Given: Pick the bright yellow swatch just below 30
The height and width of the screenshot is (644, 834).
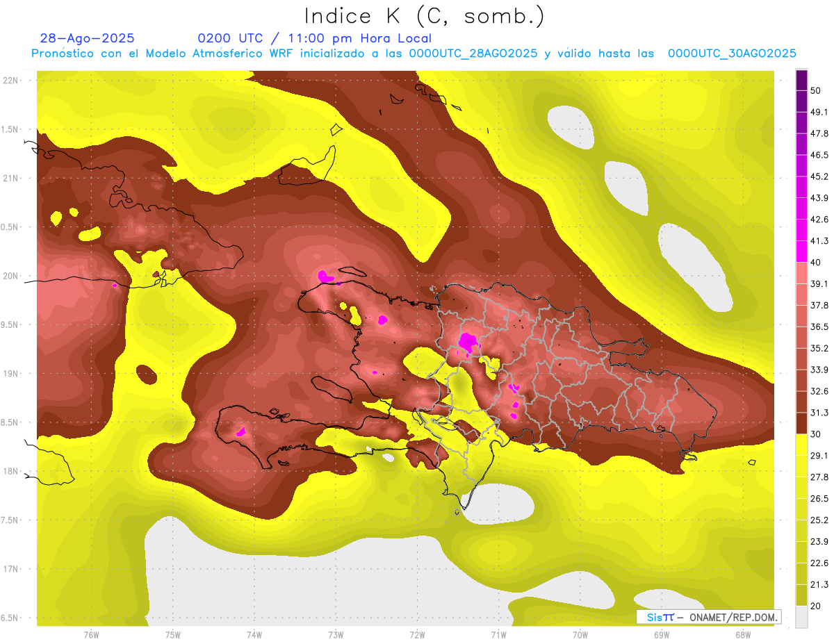Looking at the screenshot, I should (801, 445).
